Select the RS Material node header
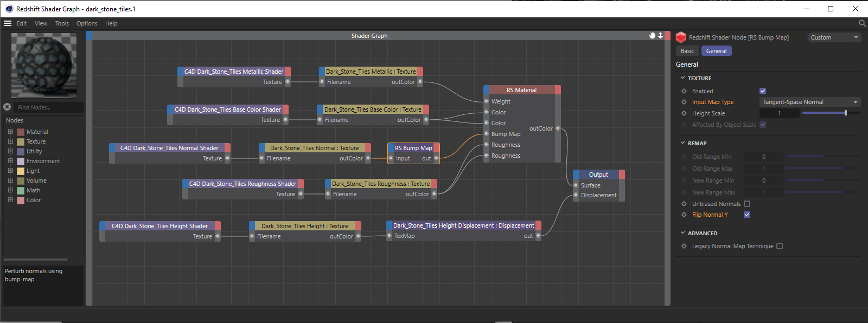 click(521, 90)
